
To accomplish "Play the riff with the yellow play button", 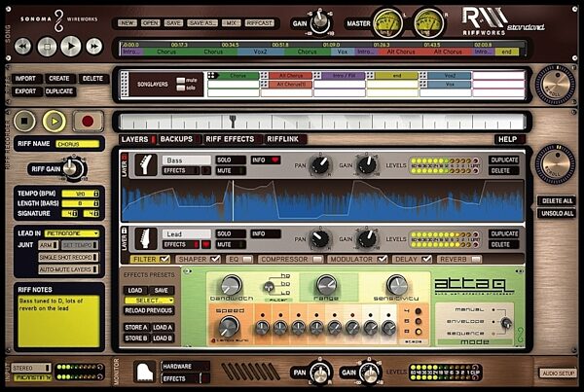I will point(54,121).
